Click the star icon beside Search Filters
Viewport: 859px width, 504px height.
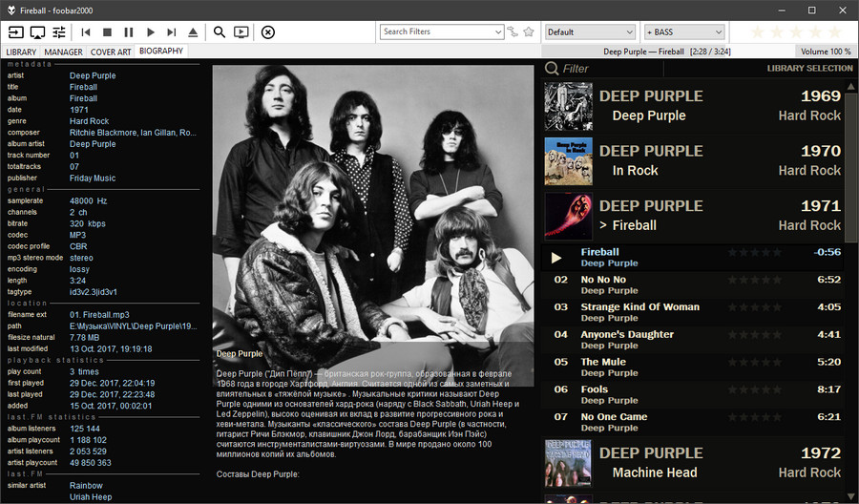[529, 31]
